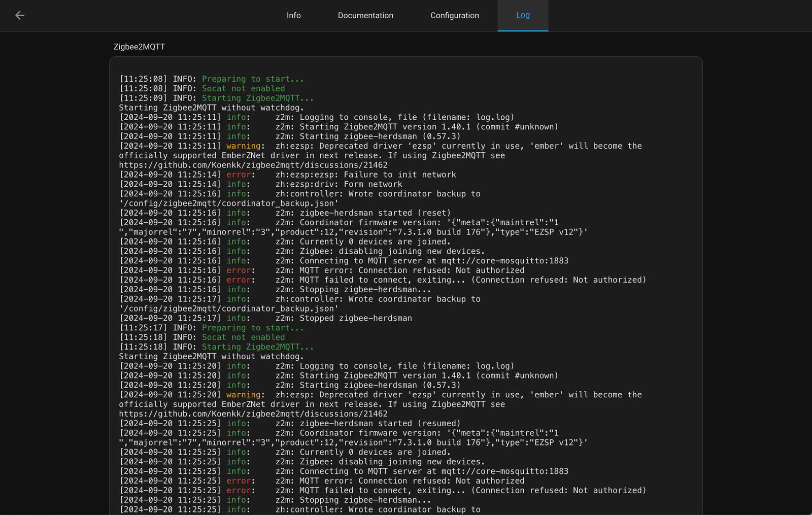Click 'Starting Zigbee2MQTT...' at 11:25:09

pyautogui.click(x=258, y=98)
